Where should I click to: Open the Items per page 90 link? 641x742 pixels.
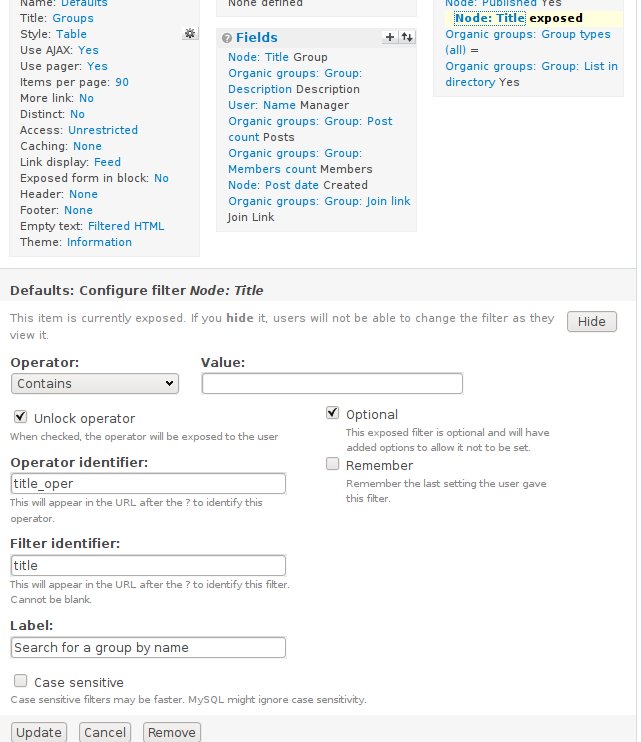click(x=122, y=82)
